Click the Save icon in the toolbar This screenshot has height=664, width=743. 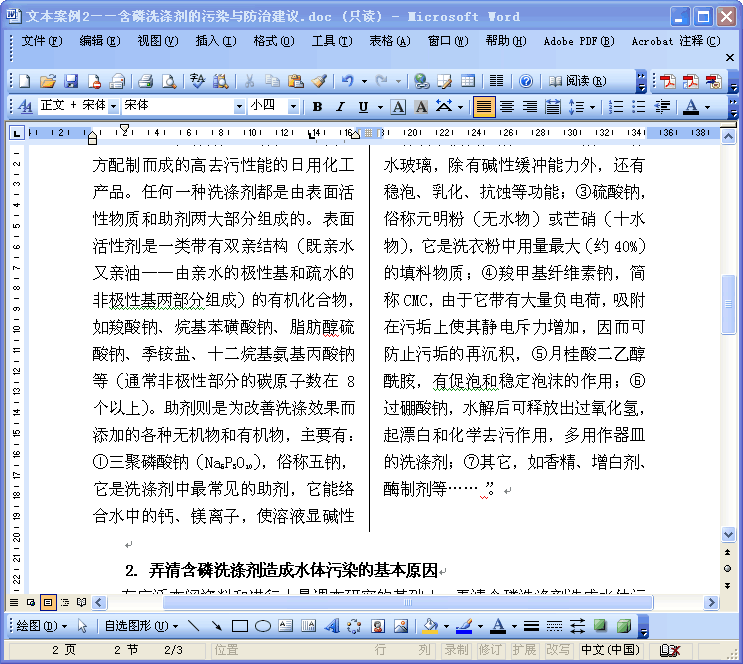point(71,81)
